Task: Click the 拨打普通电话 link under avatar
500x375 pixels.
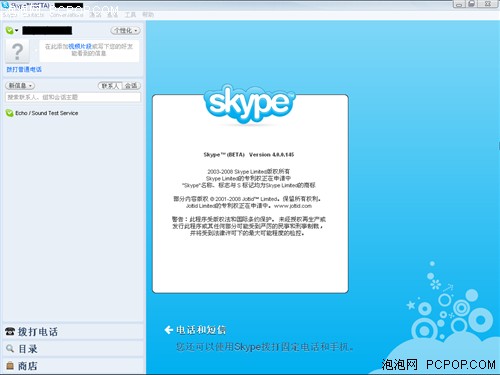Action: tap(24, 69)
